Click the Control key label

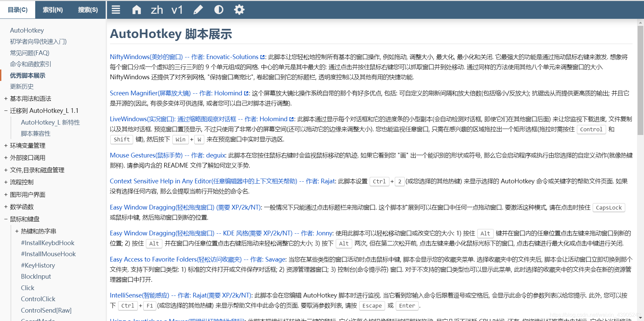pos(591,130)
